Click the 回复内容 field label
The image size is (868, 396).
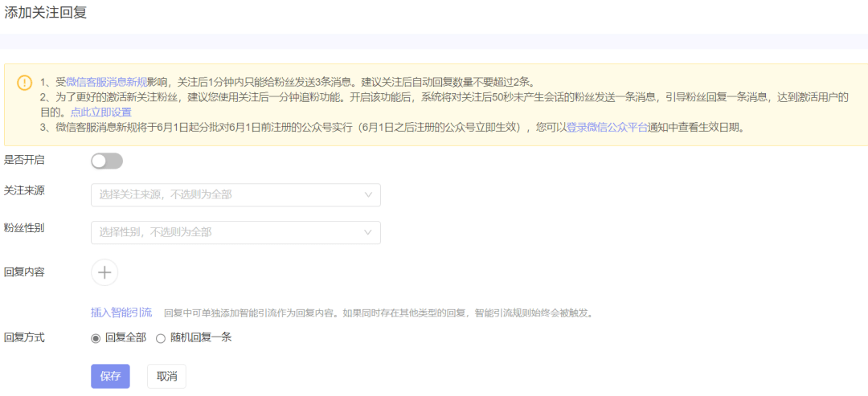(24, 272)
